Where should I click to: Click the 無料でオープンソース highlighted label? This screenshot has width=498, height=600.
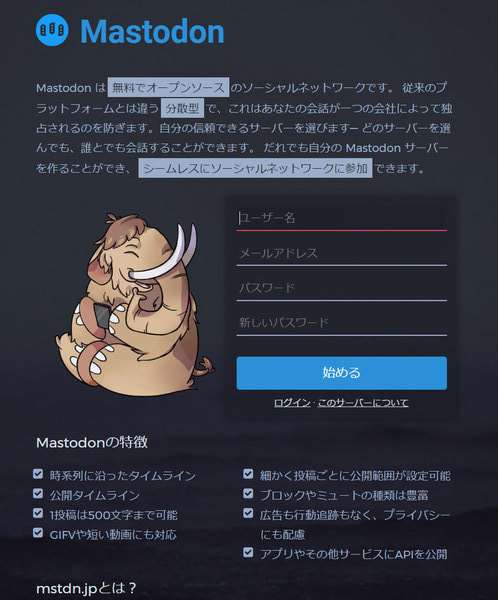pyautogui.click(x=168, y=88)
